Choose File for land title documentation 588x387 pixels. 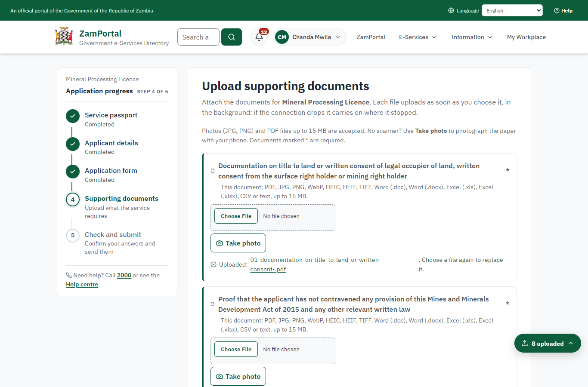click(x=236, y=216)
